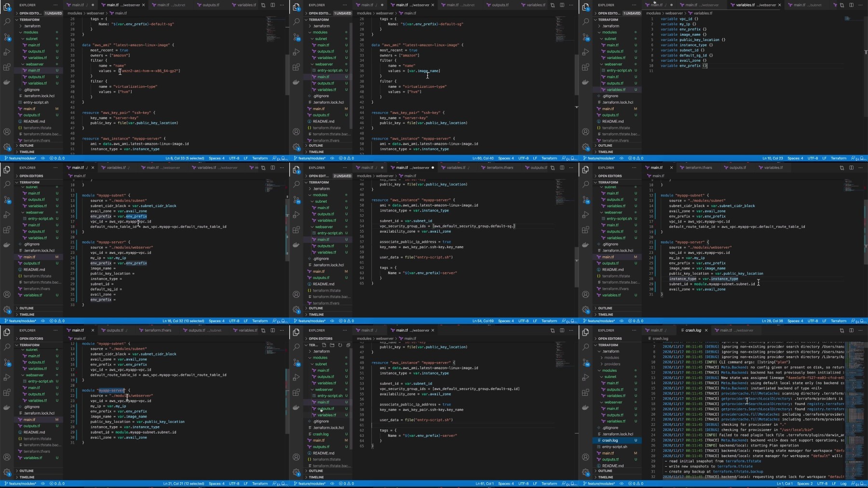
Task: Click Ln 54, Col 69 cursor position indicator
Action: coord(483,321)
